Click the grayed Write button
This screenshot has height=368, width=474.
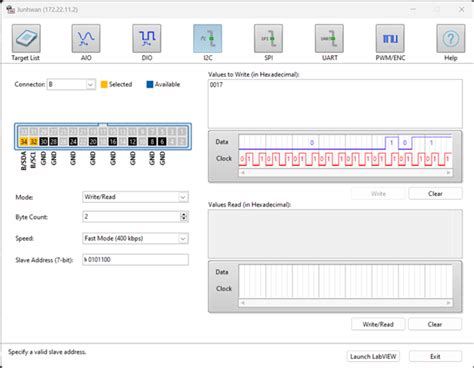tap(378, 194)
